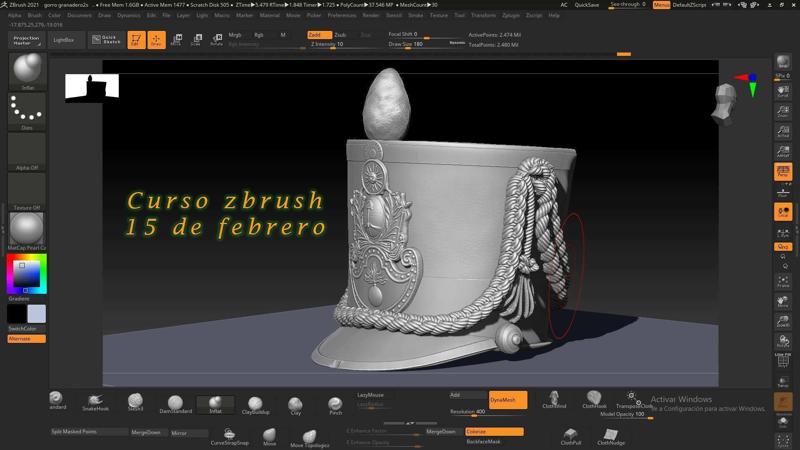Open the current brush thumbnail Inflat
800x450 pixels.
27,70
